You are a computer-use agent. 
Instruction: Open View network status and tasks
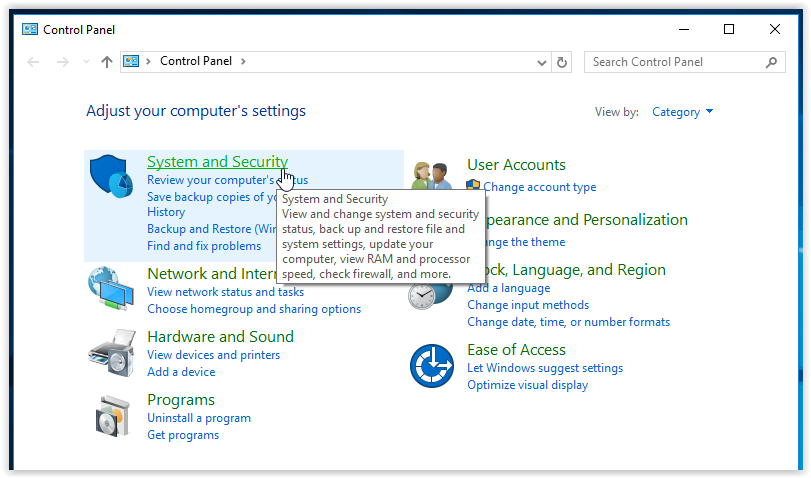tap(226, 292)
